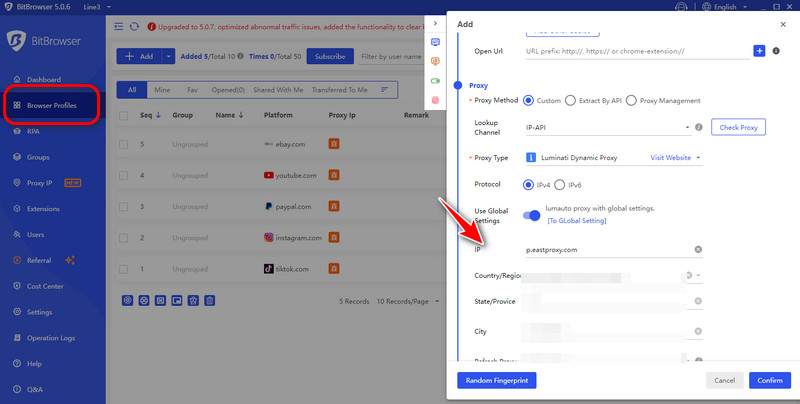
Task: Open the Line3 dropdown in the title bar
Action: pyautogui.click(x=97, y=7)
